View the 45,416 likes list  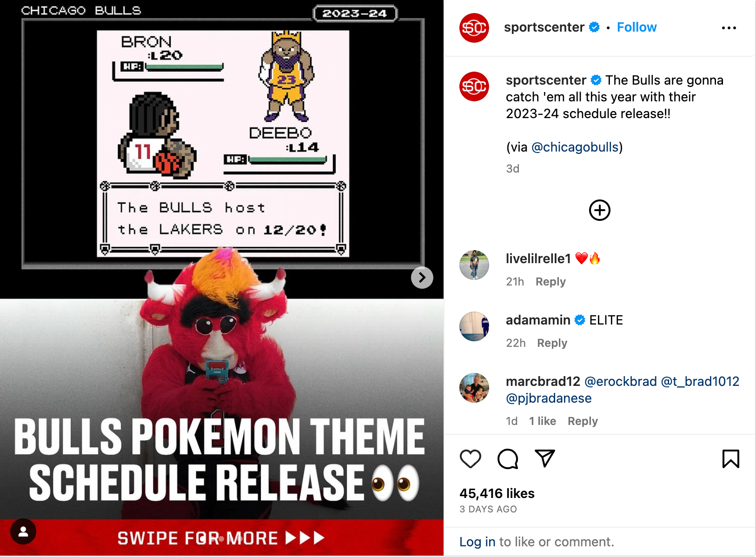(x=497, y=494)
